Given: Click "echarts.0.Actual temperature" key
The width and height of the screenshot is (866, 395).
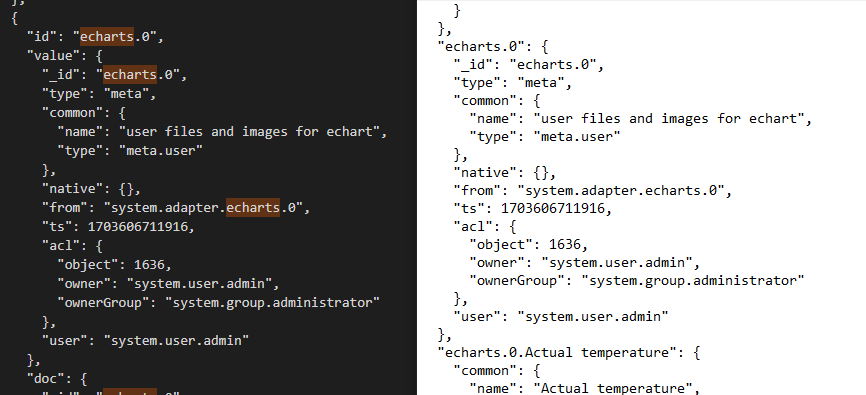Looking at the screenshot, I should tap(562, 352).
